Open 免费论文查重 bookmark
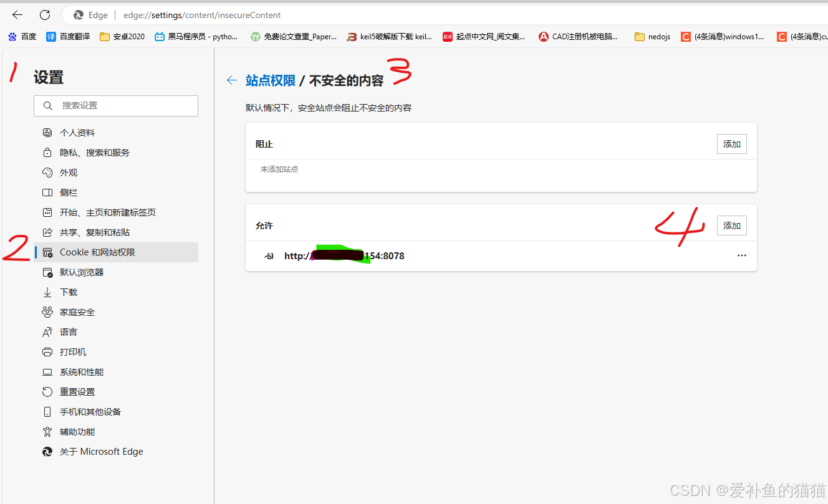828x504 pixels. point(293,37)
